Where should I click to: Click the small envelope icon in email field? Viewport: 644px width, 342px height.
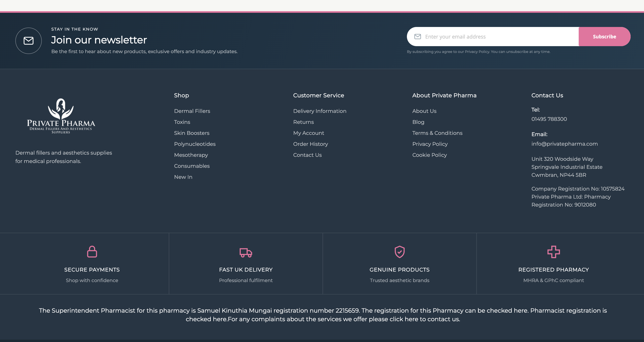coord(417,37)
